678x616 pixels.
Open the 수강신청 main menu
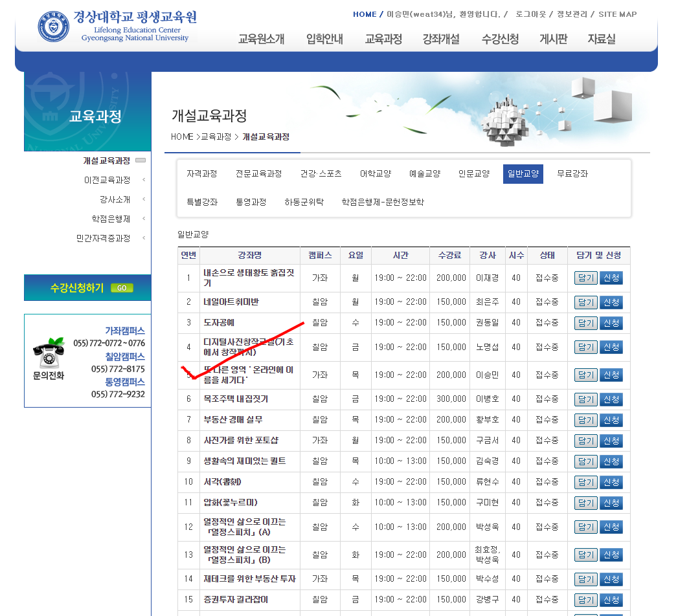[501, 39]
